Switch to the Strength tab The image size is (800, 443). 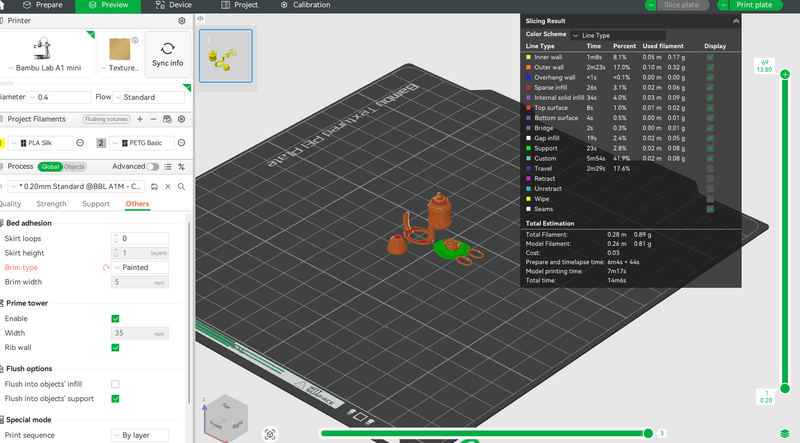click(x=51, y=204)
